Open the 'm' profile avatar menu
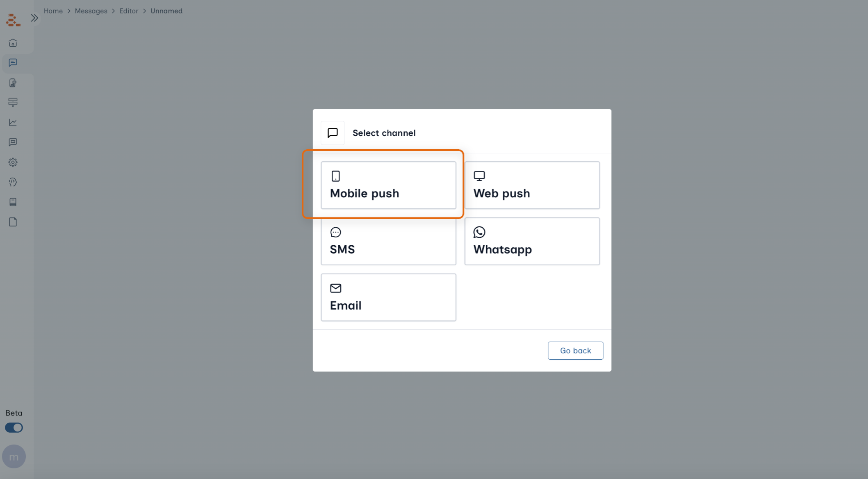 coord(14,456)
